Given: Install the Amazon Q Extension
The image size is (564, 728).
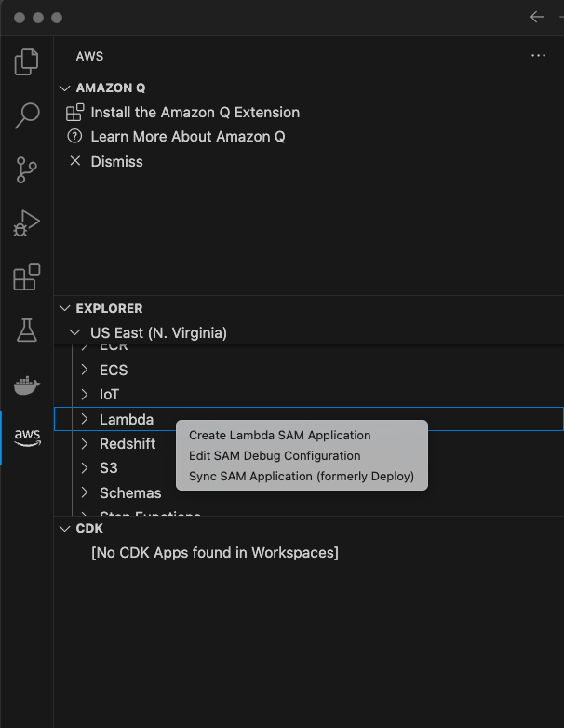Looking at the screenshot, I should click(195, 113).
